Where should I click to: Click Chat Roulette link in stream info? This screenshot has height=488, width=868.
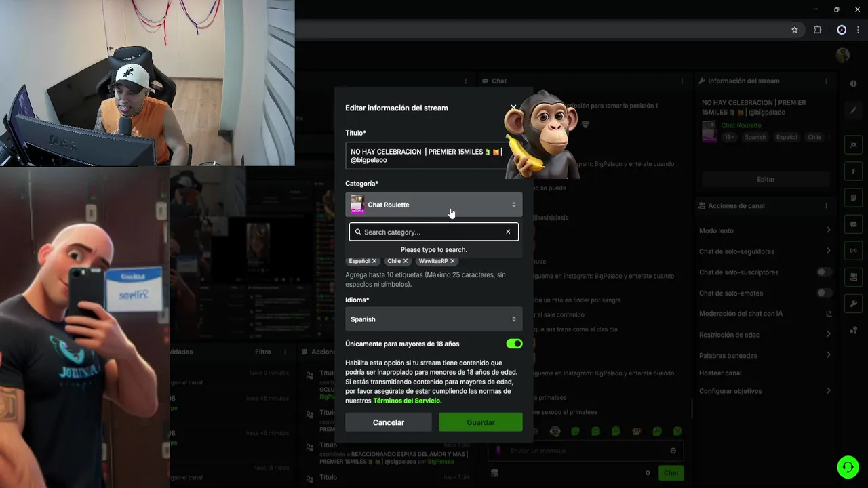[x=741, y=125]
